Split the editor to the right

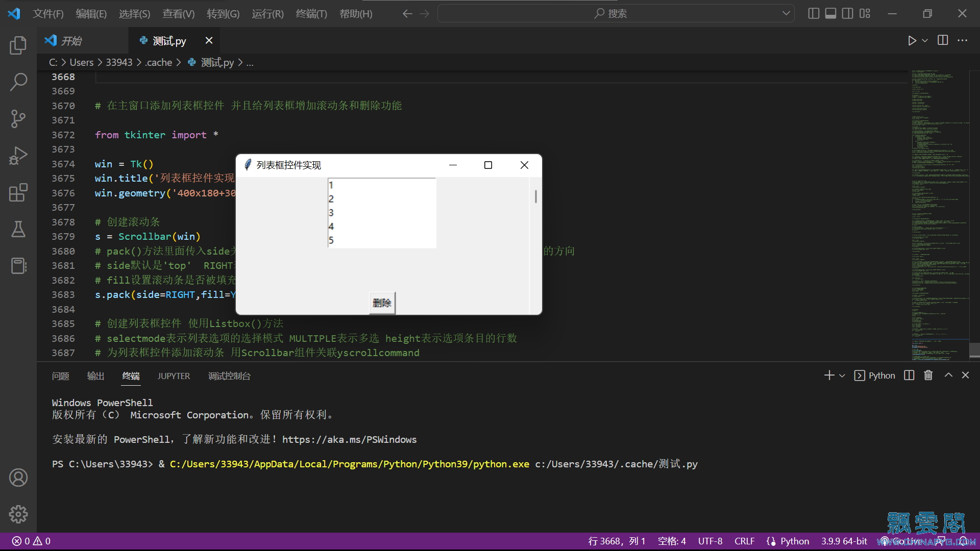(x=943, y=40)
